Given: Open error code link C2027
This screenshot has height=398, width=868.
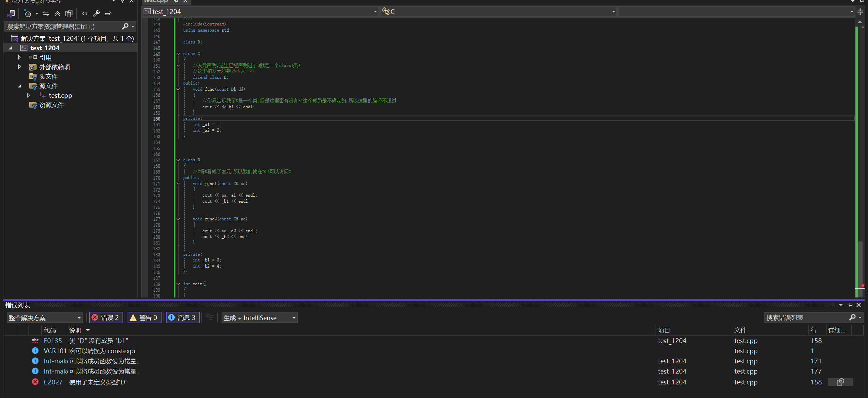Looking at the screenshot, I should (x=53, y=382).
